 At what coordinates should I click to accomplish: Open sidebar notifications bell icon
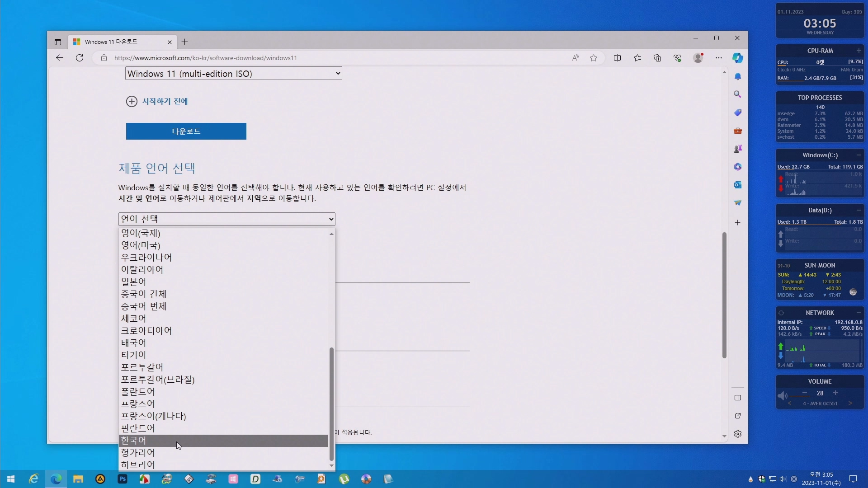tap(738, 76)
